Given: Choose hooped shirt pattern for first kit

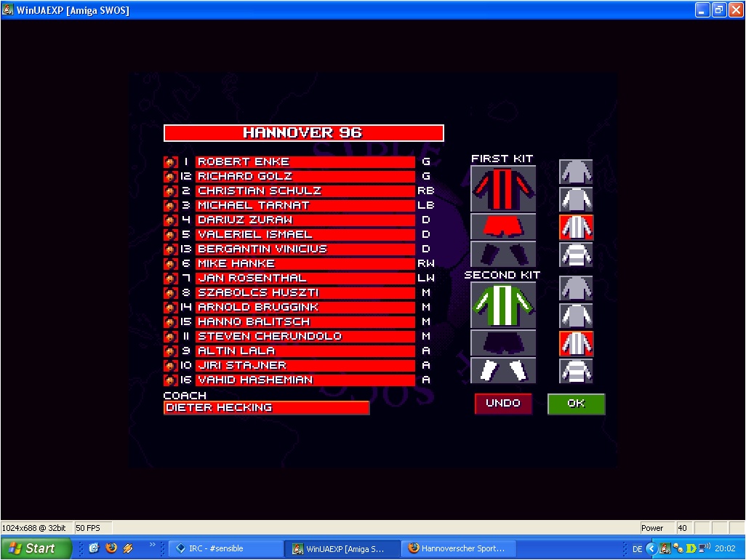Looking at the screenshot, I should point(576,255).
